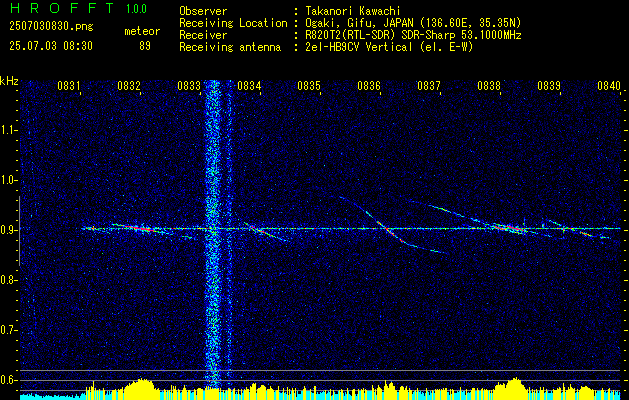This screenshot has height=400, width=629.
Task: Click the 0835 time marker
Action: 309,86
